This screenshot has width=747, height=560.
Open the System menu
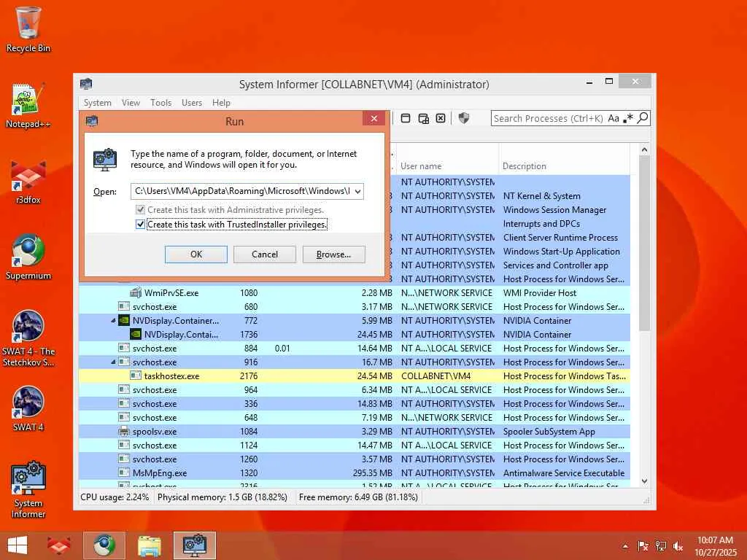click(97, 102)
